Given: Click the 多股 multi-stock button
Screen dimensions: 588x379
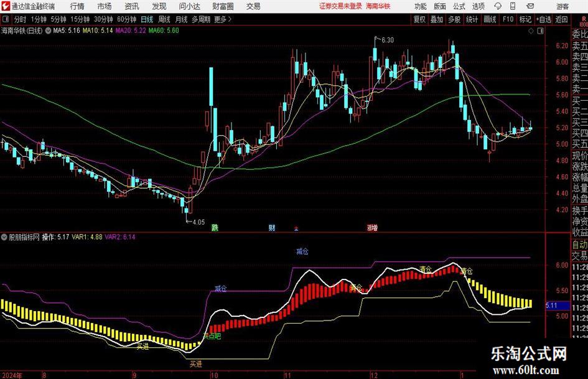Looking at the screenshot, I should pyautogui.click(x=454, y=19).
